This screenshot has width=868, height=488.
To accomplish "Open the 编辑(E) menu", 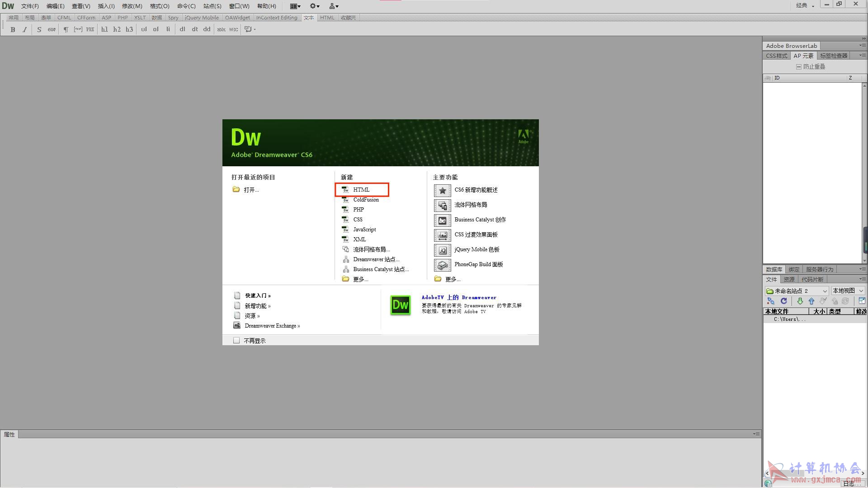I will 55,6.
